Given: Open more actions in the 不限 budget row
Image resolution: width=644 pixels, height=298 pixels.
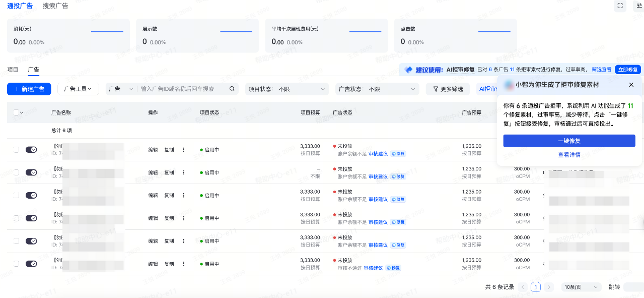Looking at the screenshot, I should pyautogui.click(x=183, y=172).
